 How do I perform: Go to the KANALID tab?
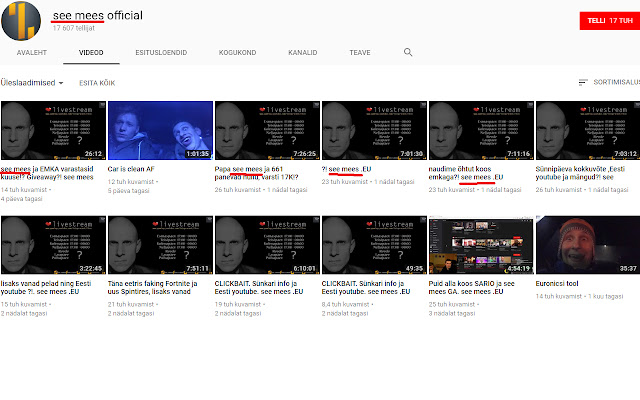(x=301, y=51)
